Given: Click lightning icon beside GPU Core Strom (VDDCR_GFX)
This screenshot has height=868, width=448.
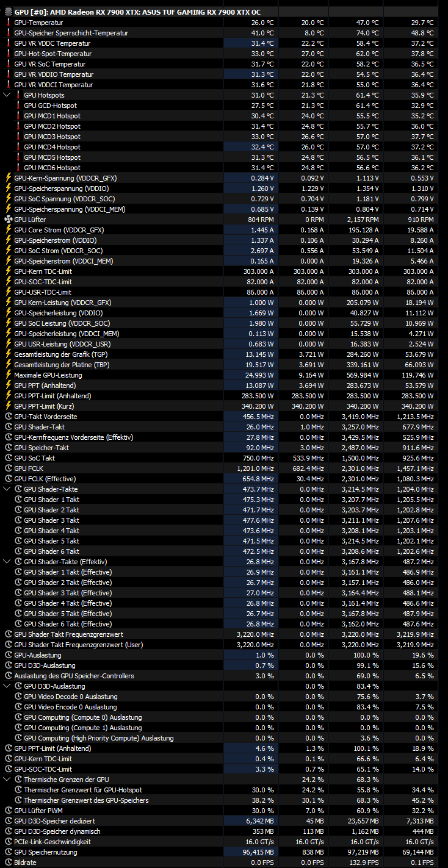Looking at the screenshot, I should (x=8, y=230).
